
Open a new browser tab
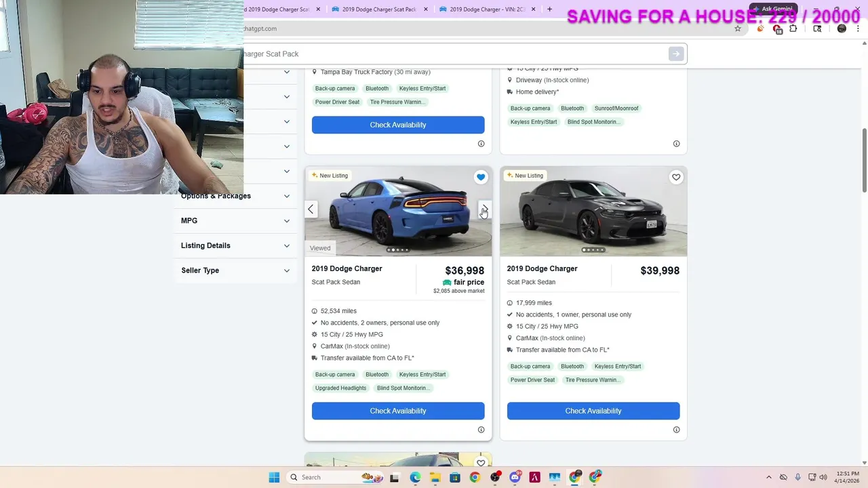coord(549,9)
